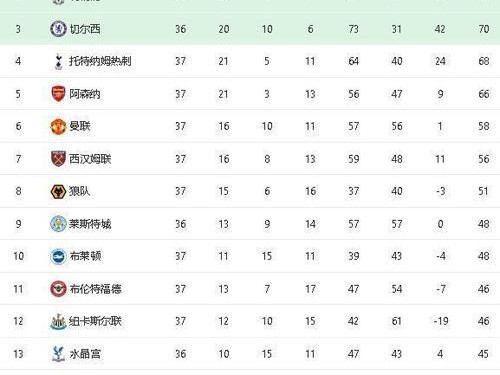Select the 纽卡斯尔联 team name
The width and height of the screenshot is (500, 375).
tap(95, 321)
